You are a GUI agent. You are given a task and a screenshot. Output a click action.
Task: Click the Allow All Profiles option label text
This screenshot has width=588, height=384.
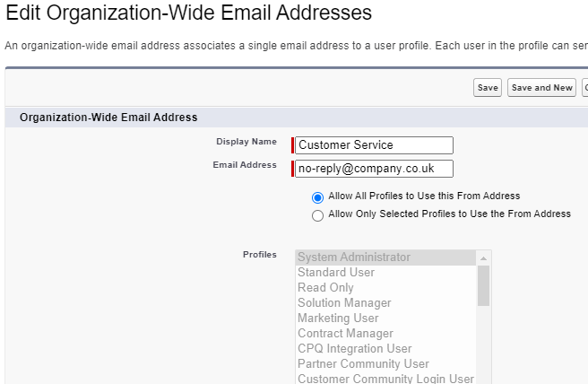[424, 196]
